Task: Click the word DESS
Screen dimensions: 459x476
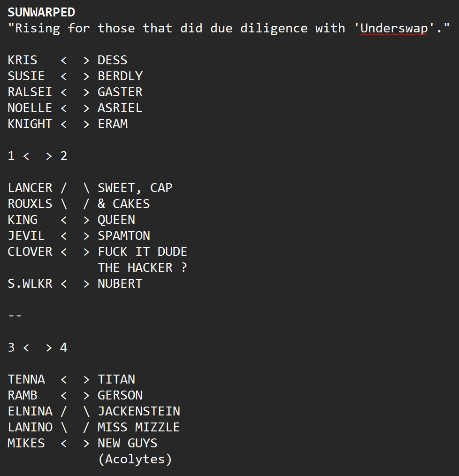Action: coord(112,60)
